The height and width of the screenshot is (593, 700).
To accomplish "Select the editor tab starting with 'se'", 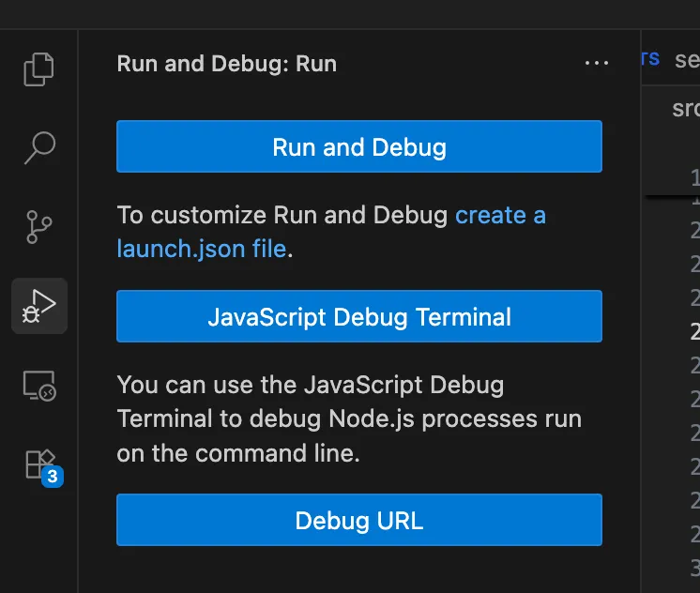I will click(x=686, y=58).
